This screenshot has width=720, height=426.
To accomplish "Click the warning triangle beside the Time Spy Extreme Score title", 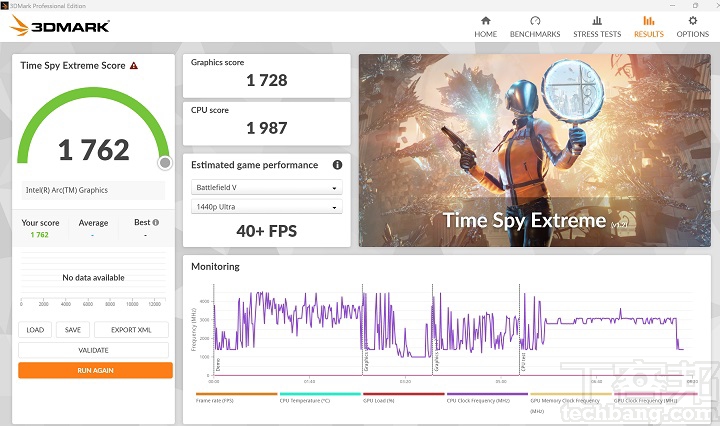I will click(x=134, y=66).
